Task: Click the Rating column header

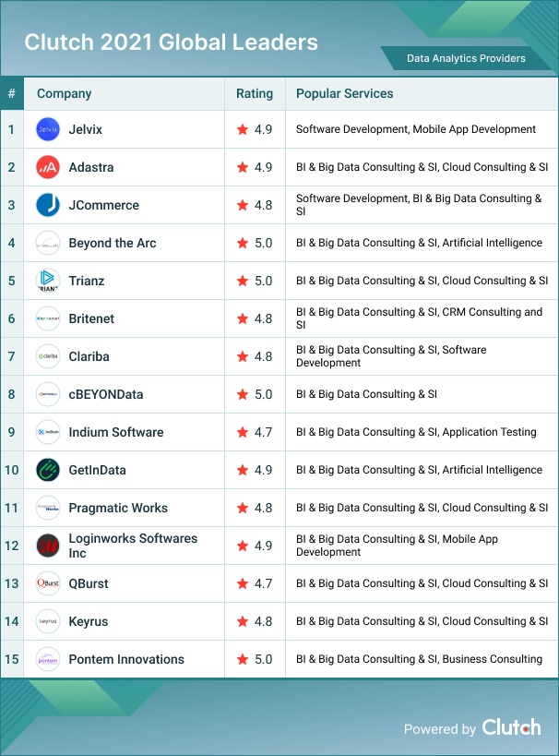Action: [x=255, y=93]
